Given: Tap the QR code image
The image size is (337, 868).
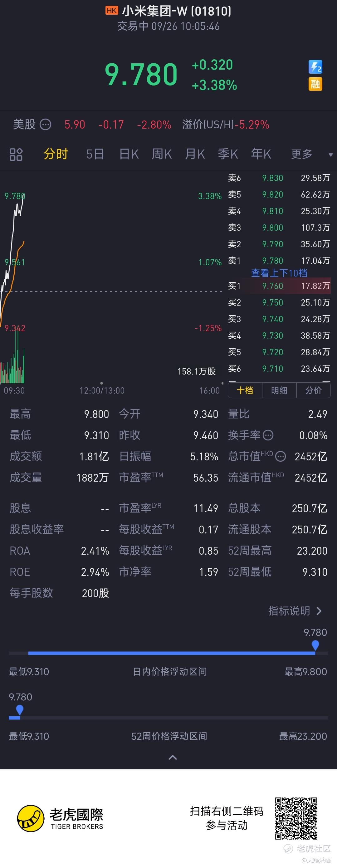Looking at the screenshot, I should [x=296, y=818].
